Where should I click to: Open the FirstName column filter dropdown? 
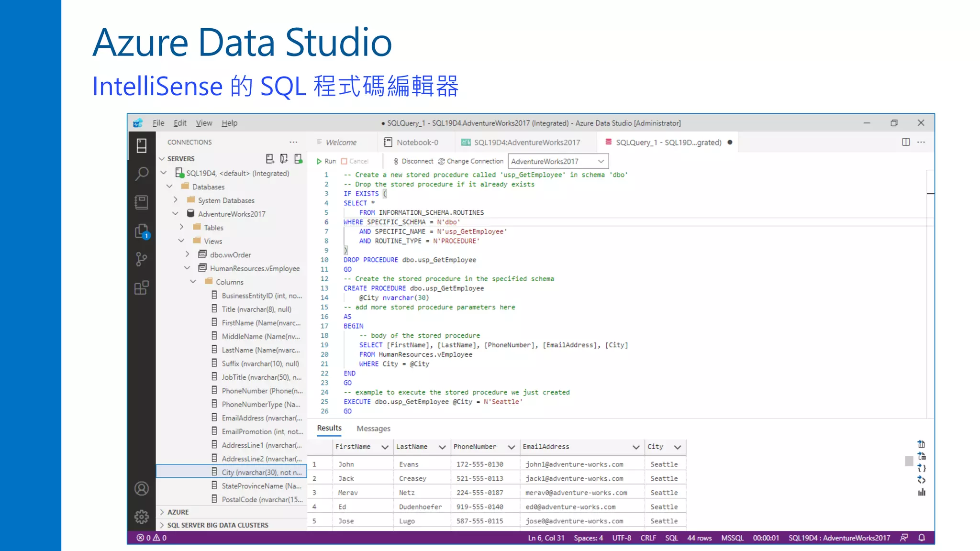pyautogui.click(x=385, y=447)
